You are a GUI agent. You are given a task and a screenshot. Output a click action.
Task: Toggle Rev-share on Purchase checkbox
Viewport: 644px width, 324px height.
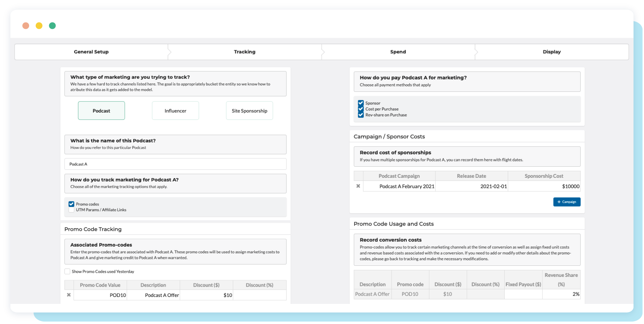(x=361, y=115)
